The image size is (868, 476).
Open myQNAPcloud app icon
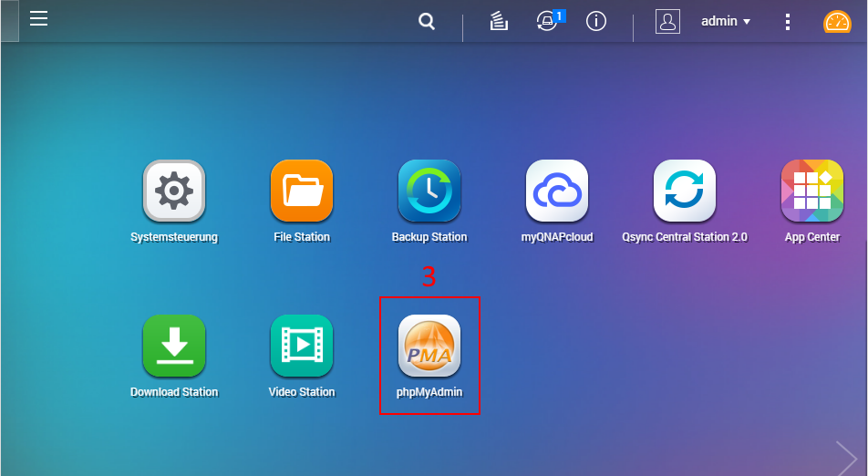tap(557, 191)
